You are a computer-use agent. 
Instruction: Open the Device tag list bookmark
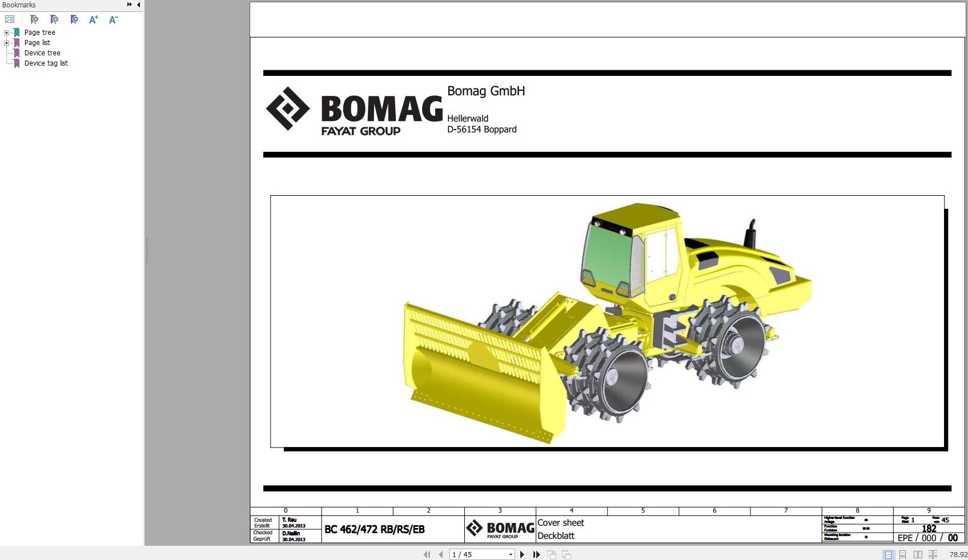coord(46,63)
